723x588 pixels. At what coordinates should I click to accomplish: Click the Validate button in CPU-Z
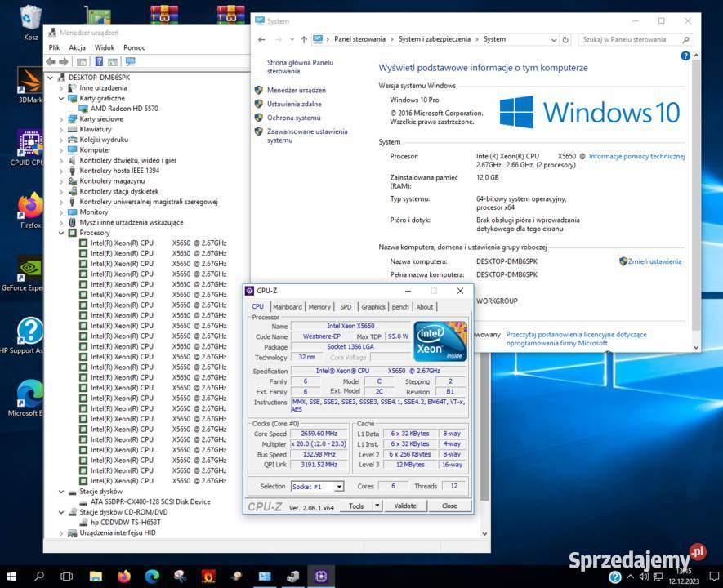[405, 506]
